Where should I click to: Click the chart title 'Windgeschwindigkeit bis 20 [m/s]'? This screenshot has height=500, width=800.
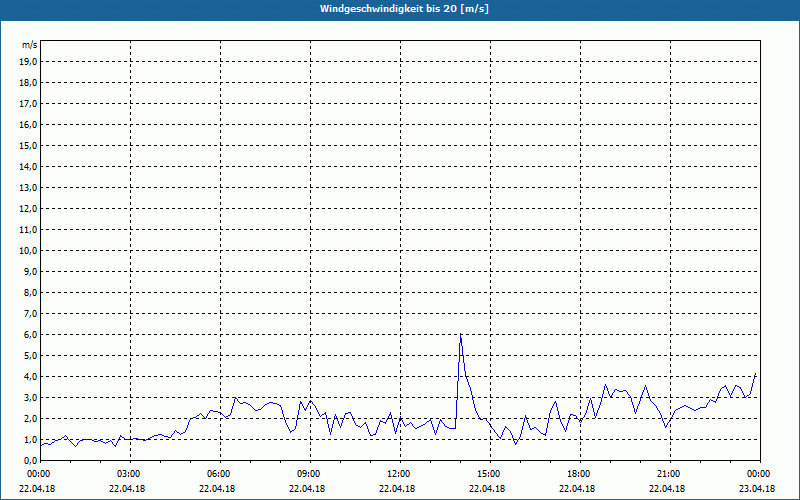tap(404, 9)
